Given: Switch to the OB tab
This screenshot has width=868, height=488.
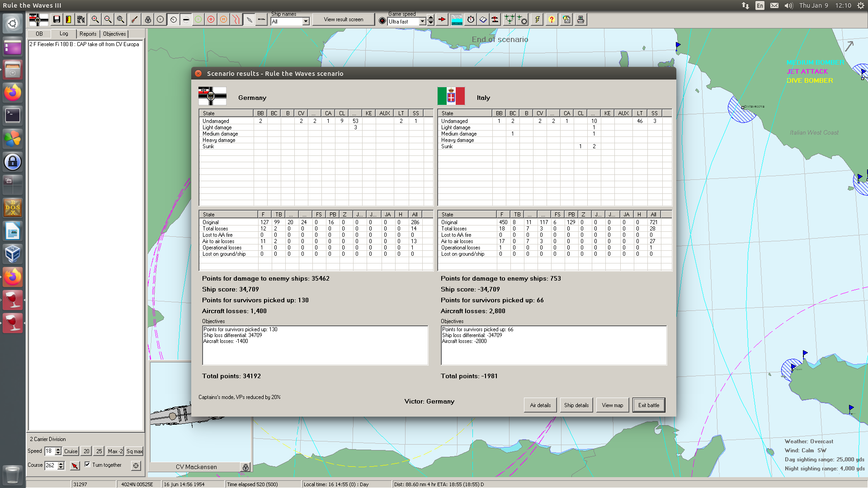Looking at the screenshot, I should pyautogui.click(x=39, y=34).
